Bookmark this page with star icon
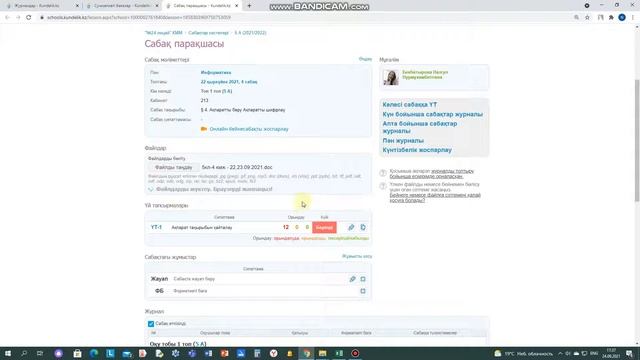Screen dimensions: 640x360 pos(587,18)
